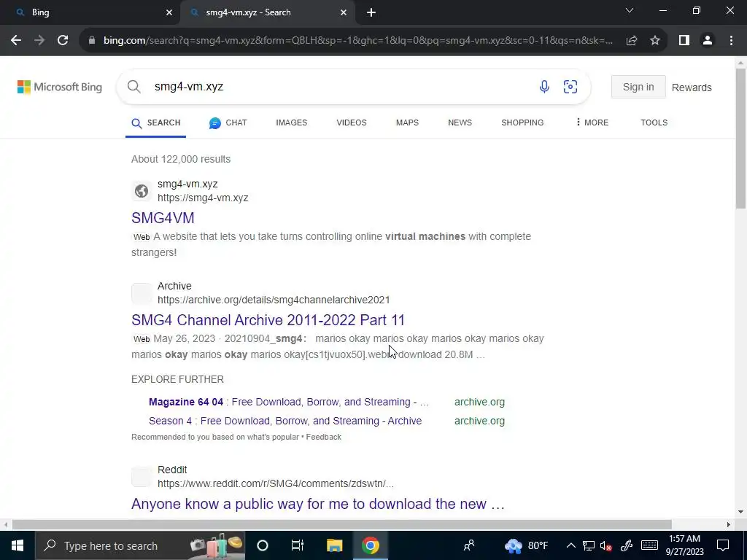Click the Chrome taskbar icon
This screenshot has height=560, width=747.
click(370, 545)
